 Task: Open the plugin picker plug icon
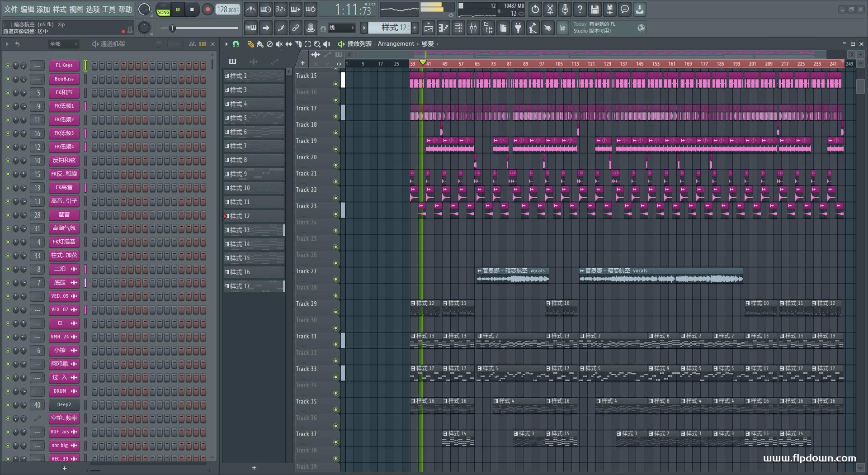coord(518,28)
